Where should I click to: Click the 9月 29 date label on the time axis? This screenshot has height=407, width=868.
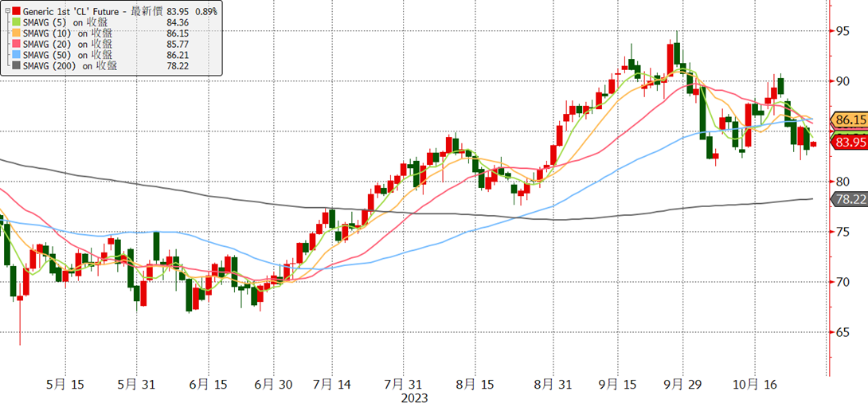point(682,384)
